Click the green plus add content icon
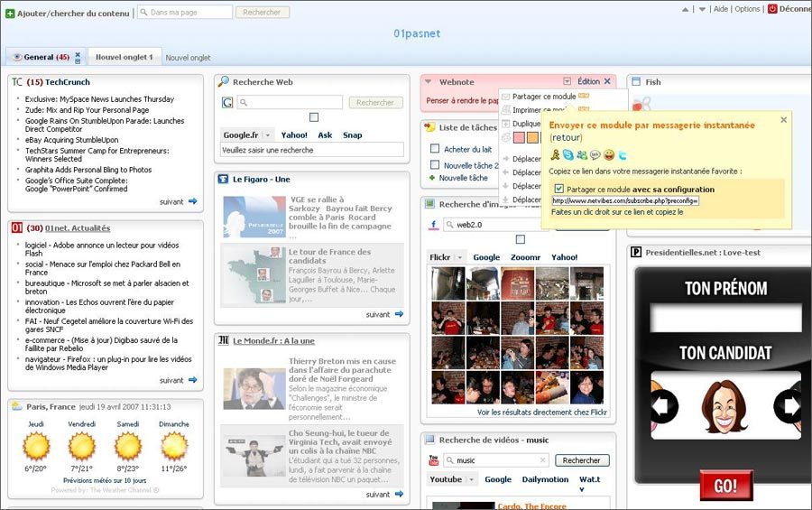The height and width of the screenshot is (510, 812). 10,12
